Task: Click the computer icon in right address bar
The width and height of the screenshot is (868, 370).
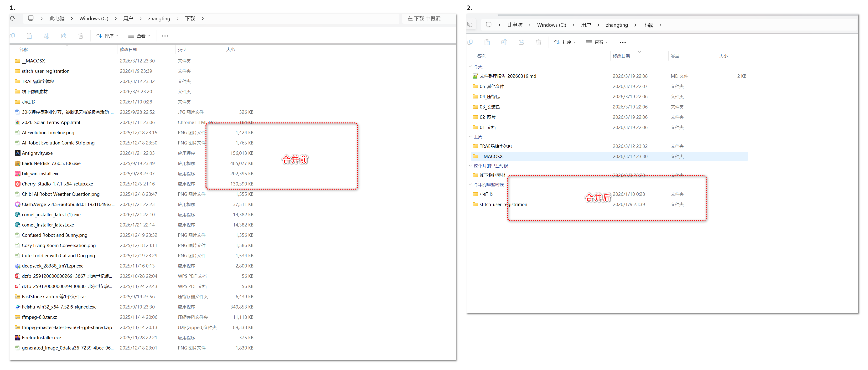Action: (488, 25)
